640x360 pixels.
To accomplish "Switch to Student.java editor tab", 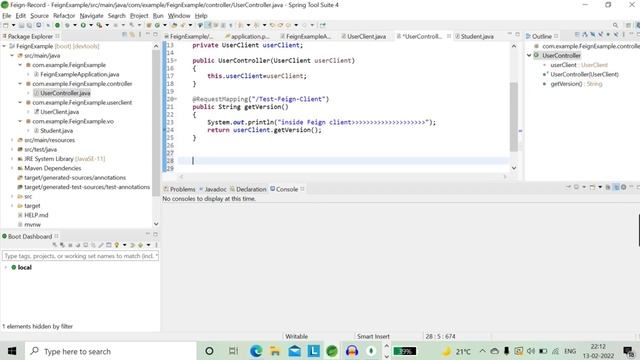I will click(474, 36).
